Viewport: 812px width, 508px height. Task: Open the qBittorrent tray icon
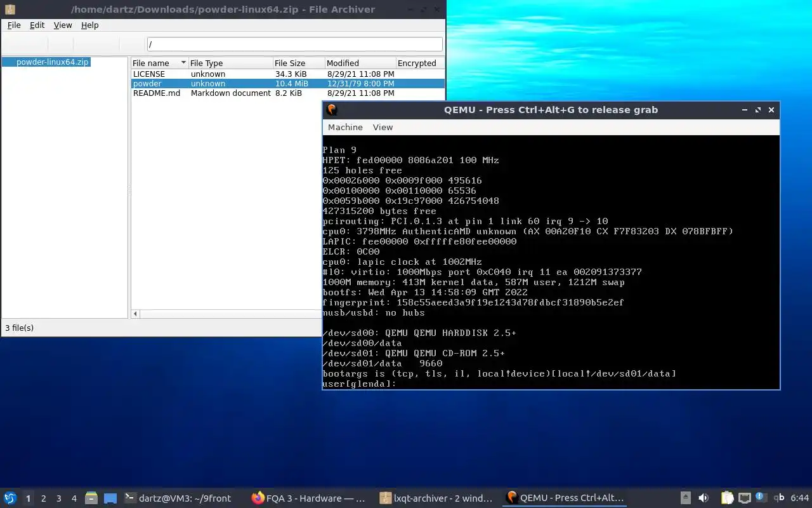[780, 498]
